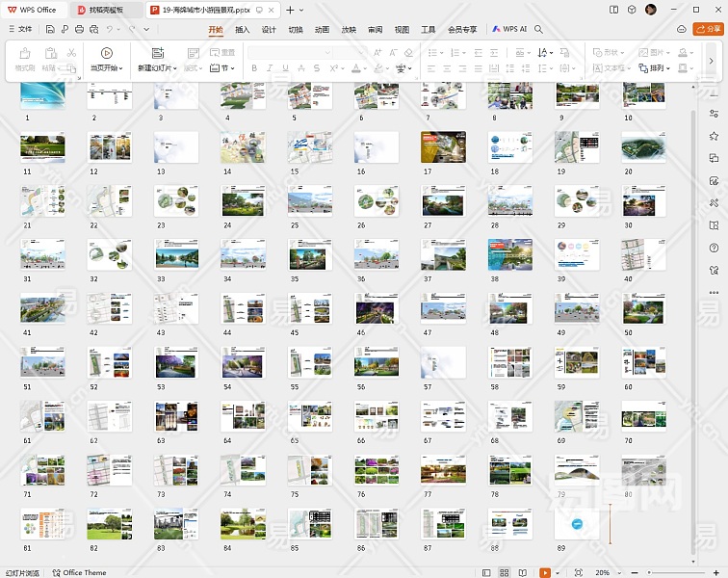The width and height of the screenshot is (728, 578).
Task: Click the 分享 share button
Action: tap(708, 30)
